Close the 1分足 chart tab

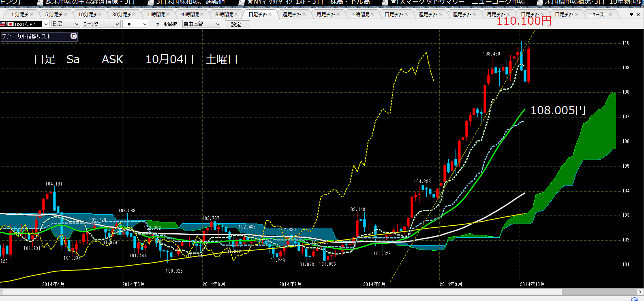tap(32, 15)
